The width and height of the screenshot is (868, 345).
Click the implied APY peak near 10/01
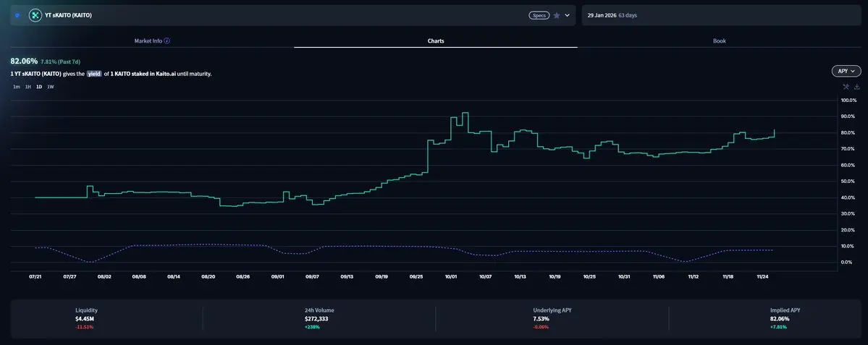pyautogui.click(x=465, y=113)
